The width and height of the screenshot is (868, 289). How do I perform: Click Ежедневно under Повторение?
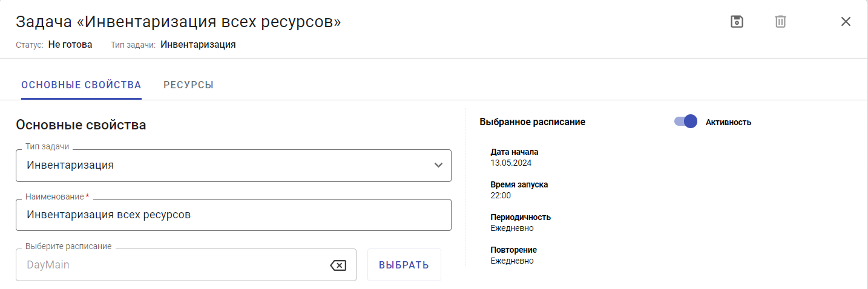tap(512, 261)
